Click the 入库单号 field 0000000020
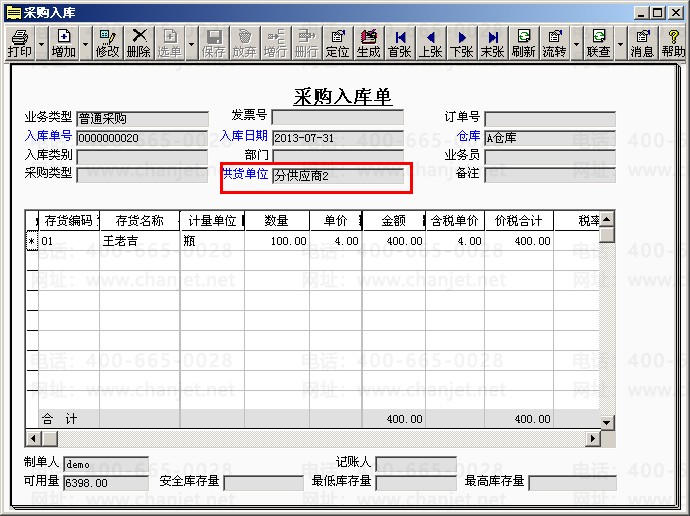This screenshot has width=690, height=516. tap(142, 138)
